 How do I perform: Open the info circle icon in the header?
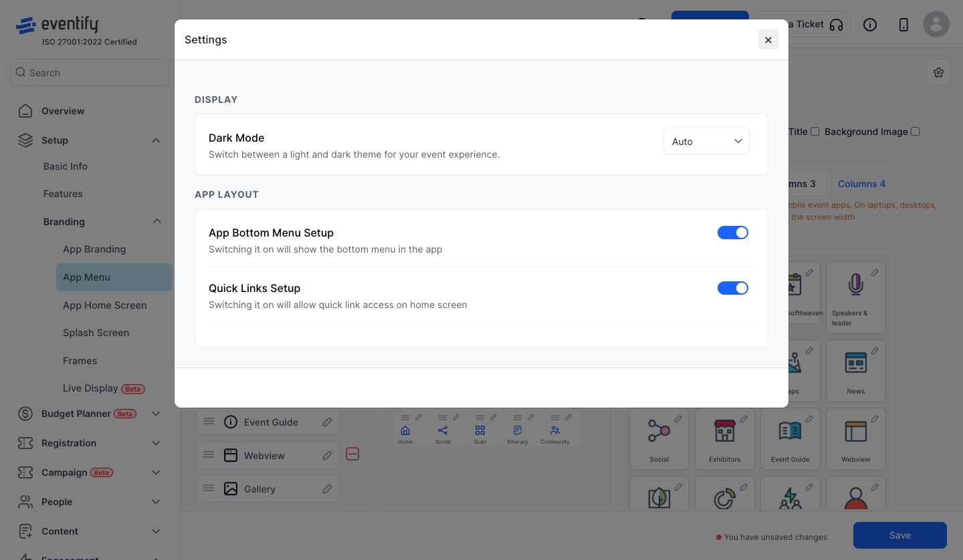870,25
